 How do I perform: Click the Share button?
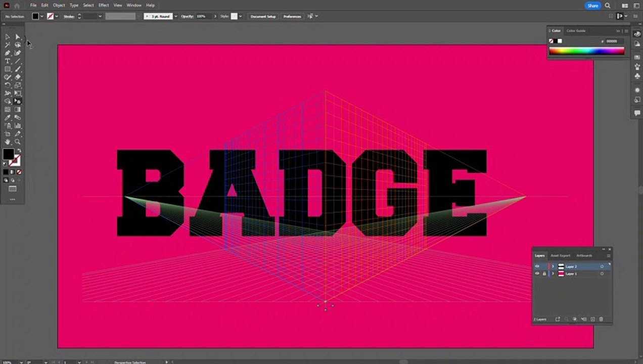pyautogui.click(x=593, y=6)
